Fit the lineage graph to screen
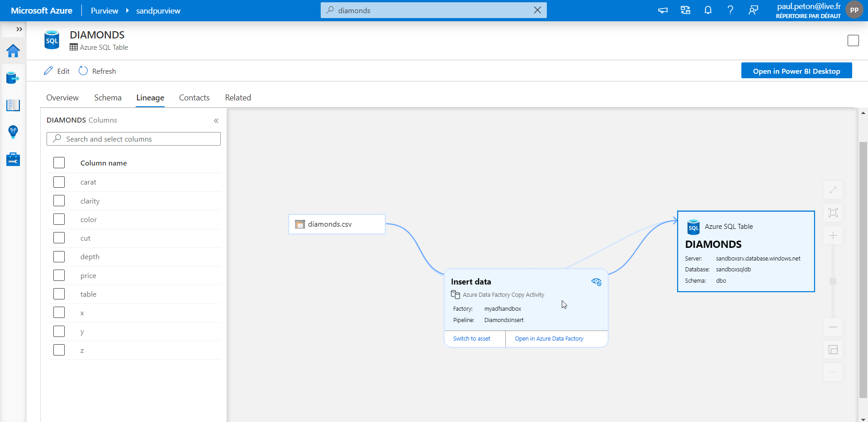 click(833, 213)
